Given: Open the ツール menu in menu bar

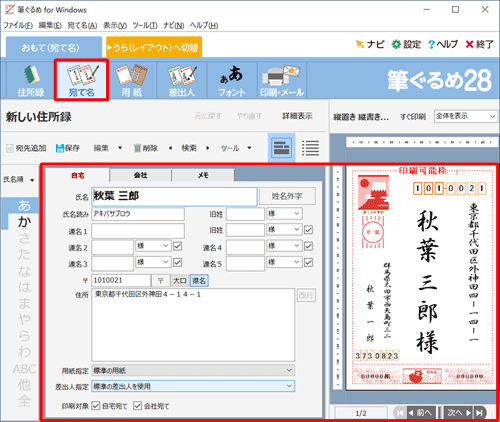Looking at the screenshot, I should click(x=145, y=25).
